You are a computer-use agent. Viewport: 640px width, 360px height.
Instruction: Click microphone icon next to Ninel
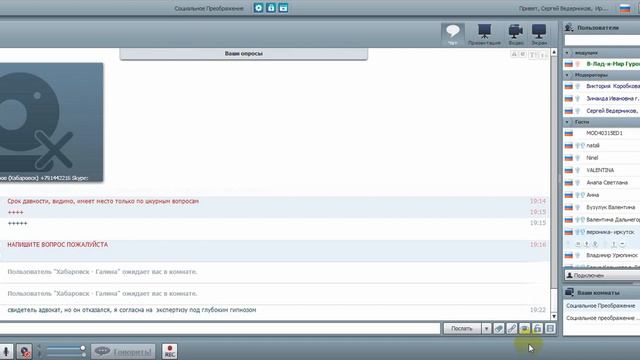pos(578,158)
